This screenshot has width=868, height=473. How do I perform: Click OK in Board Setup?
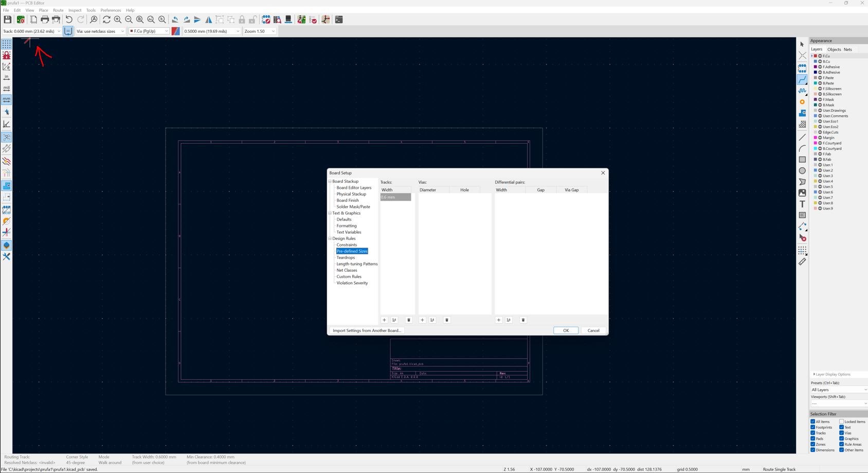pos(566,330)
